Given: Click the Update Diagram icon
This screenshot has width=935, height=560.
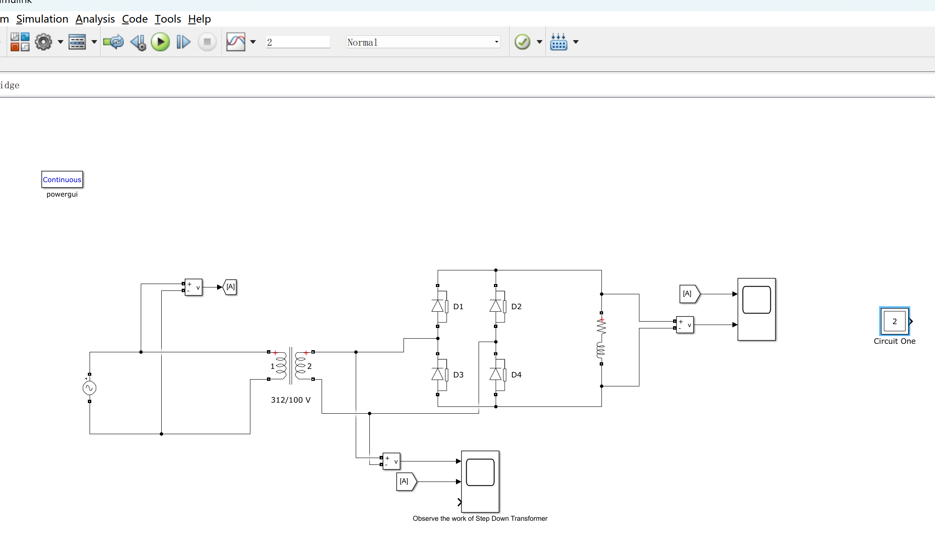Looking at the screenshot, I should pyautogui.click(x=113, y=42).
